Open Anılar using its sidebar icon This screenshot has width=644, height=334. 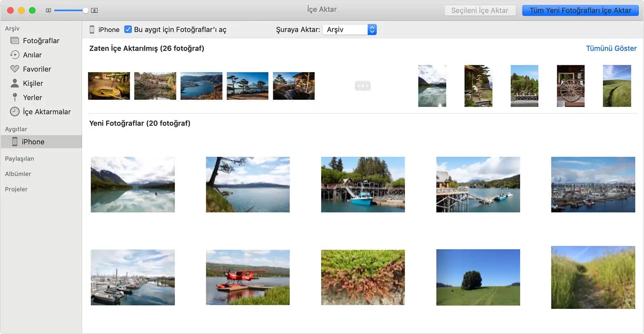(15, 55)
